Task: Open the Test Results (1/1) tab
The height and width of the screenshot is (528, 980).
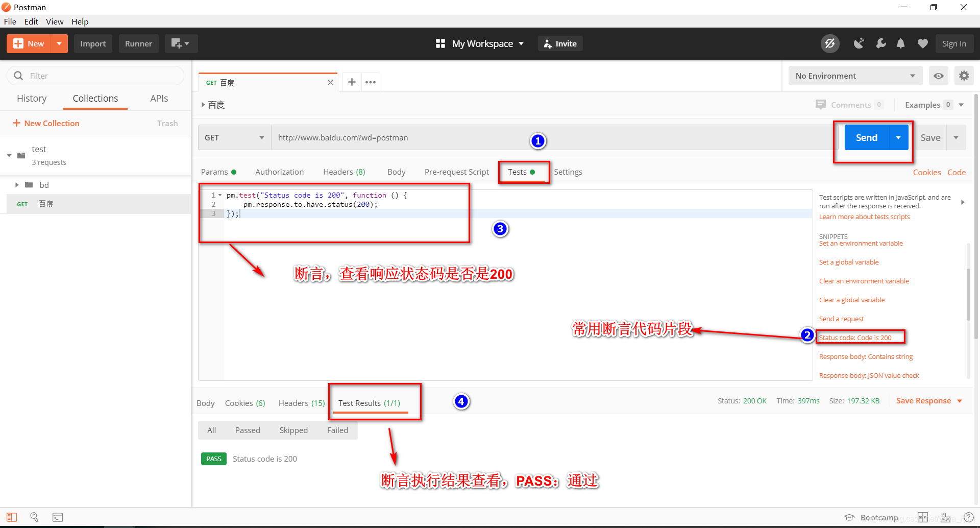Action: 369,403
